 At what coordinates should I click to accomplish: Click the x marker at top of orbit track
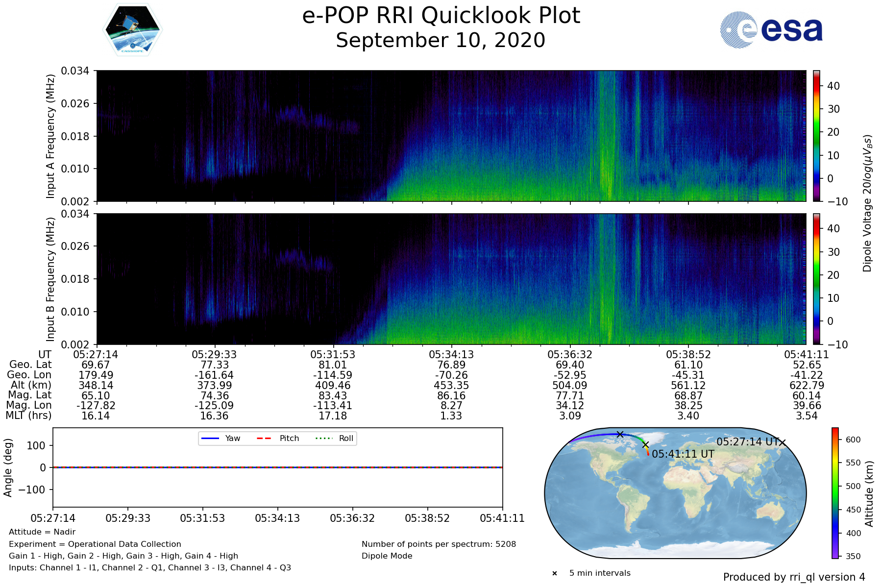[620, 434]
